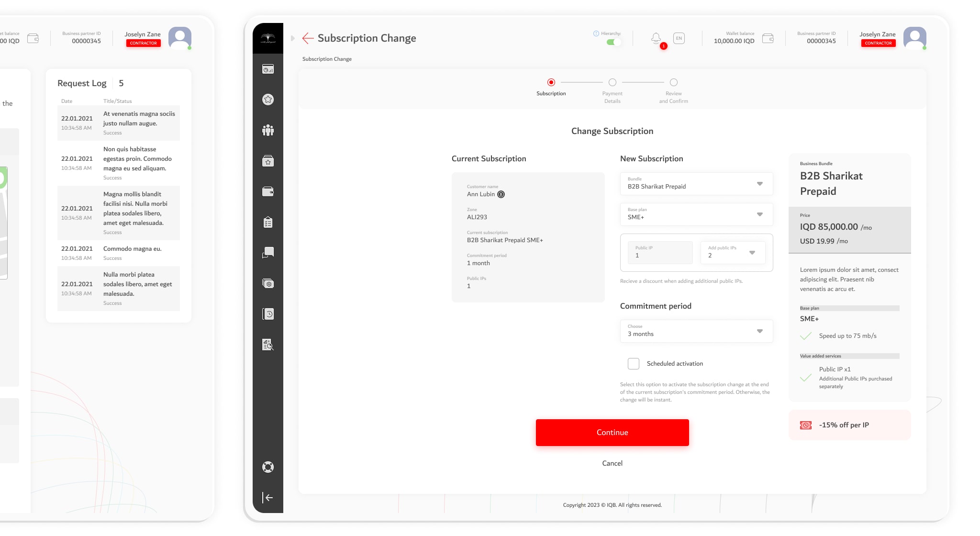
Task: Switch language via EN button
Action: [679, 38]
